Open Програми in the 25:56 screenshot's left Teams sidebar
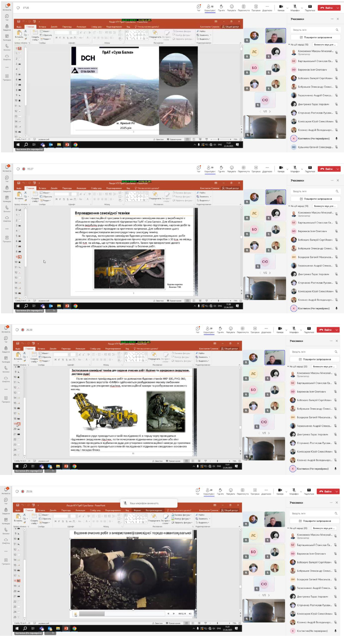Screen dimensions: 344x644 point(6,561)
